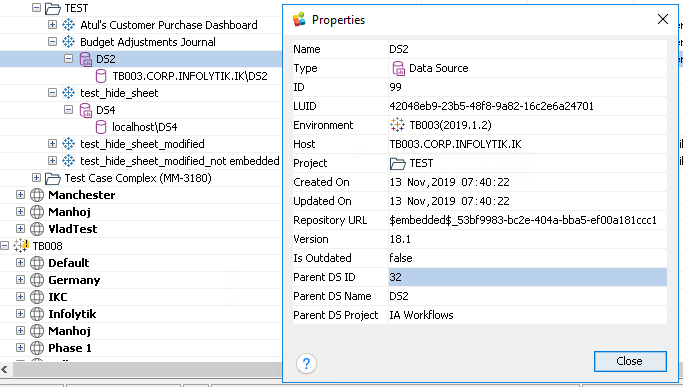The height and width of the screenshot is (387, 683).
Task: Click the Repository URL $embedded$ value
Action: click(523, 220)
